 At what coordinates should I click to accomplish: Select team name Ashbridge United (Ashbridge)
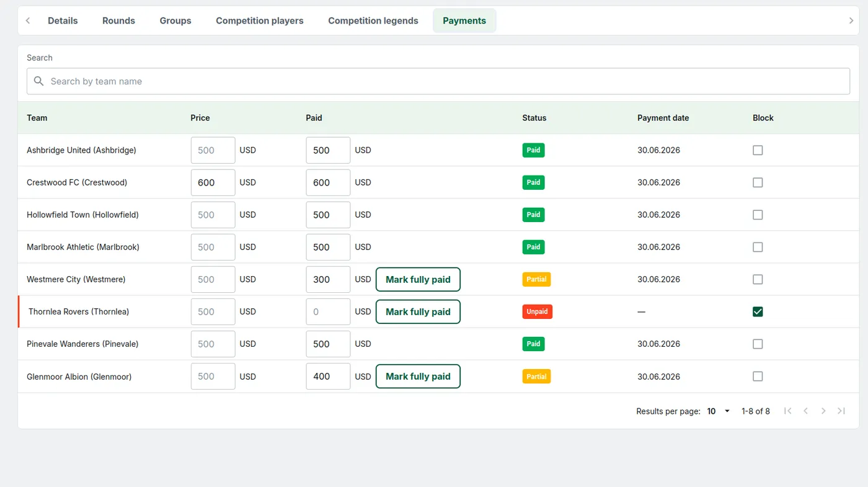[81, 150]
